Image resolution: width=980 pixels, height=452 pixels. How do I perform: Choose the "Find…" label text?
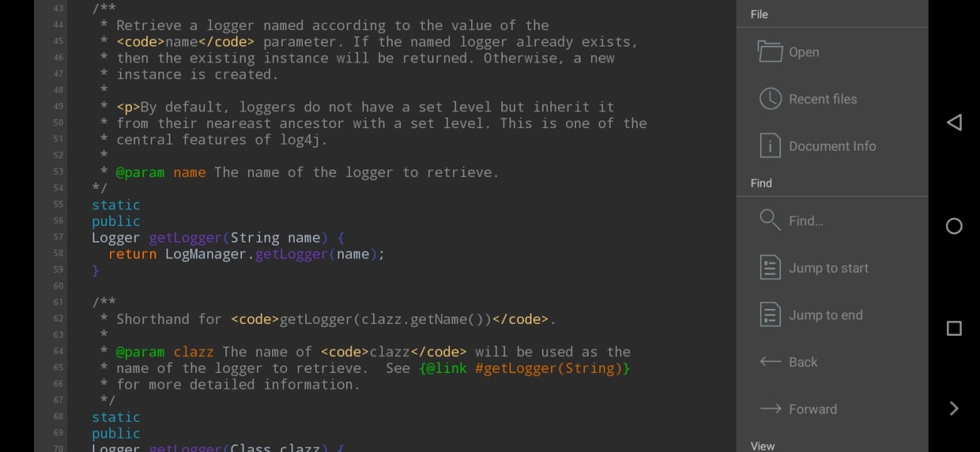point(806,221)
